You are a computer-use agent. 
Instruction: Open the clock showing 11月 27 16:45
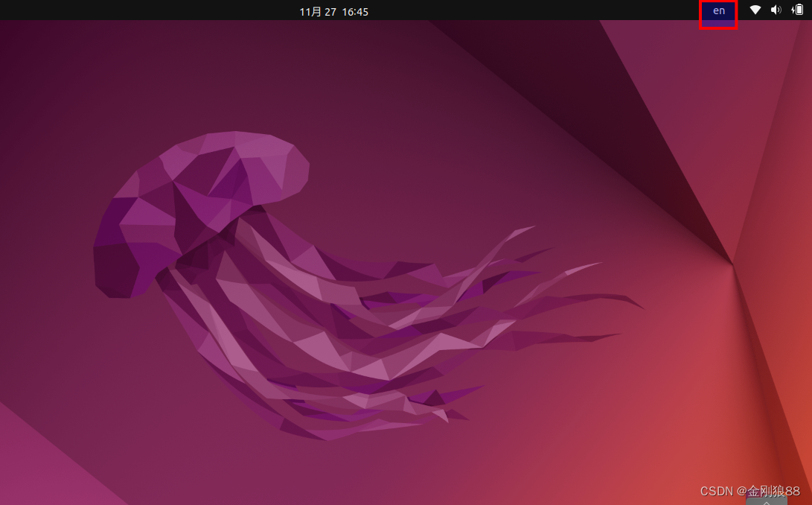[333, 11]
